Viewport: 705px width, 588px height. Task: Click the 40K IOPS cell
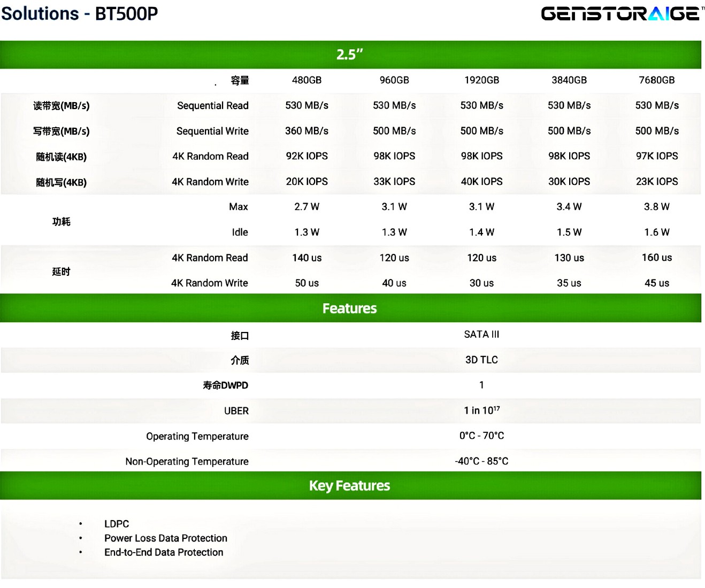coord(482,182)
